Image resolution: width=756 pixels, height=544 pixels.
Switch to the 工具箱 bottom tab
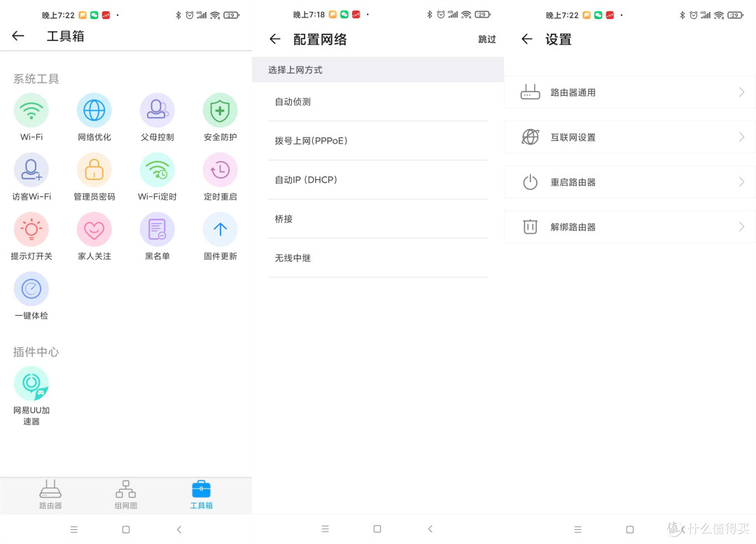201,494
